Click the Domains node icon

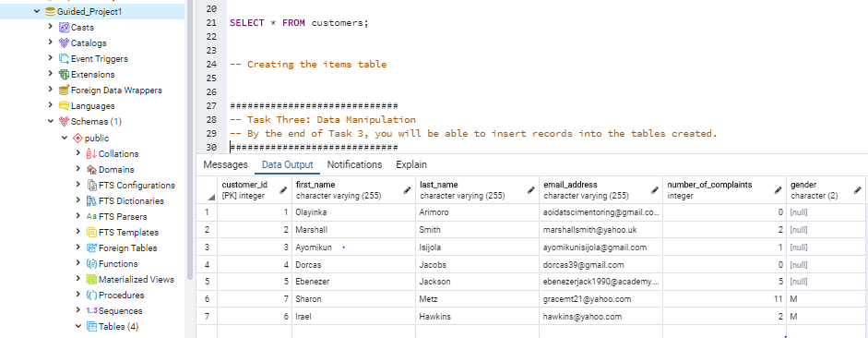click(x=92, y=170)
